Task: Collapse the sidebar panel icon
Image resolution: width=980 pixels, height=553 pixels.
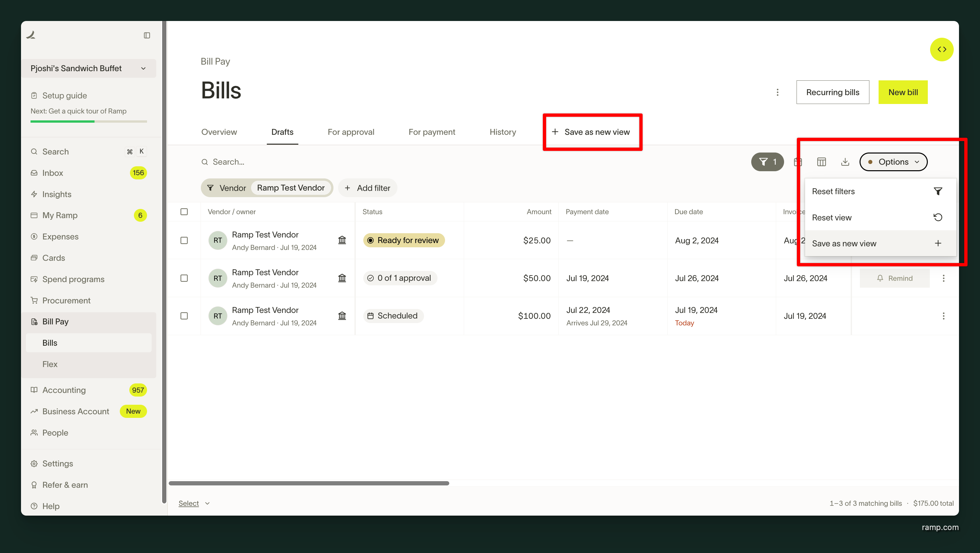Action: (147, 35)
